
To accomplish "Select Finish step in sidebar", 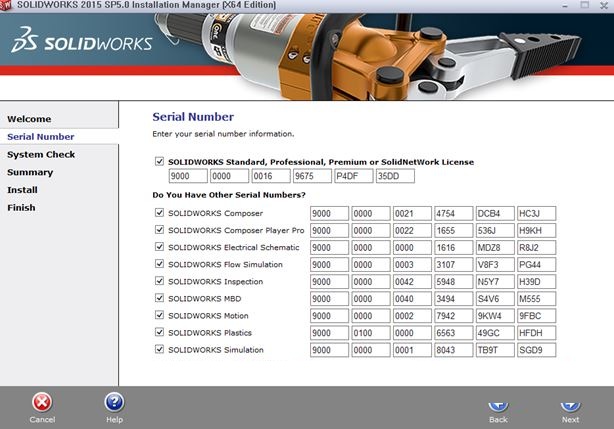I will (x=21, y=207).
